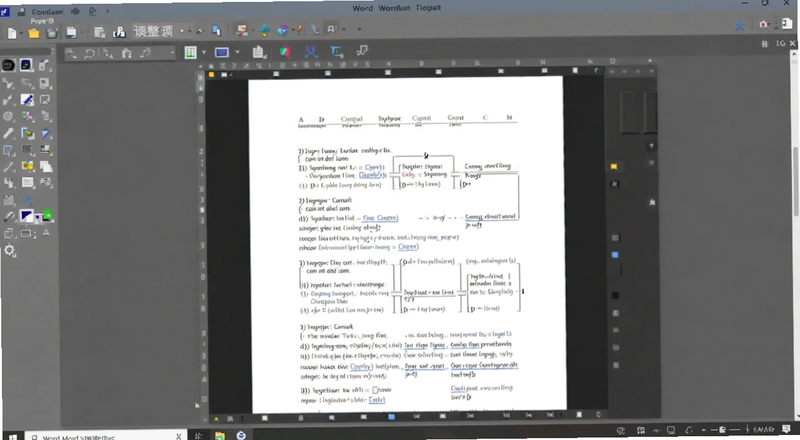Open the dropdown arrow after the boxed A icon
800x440 pixels.
pos(343,30)
